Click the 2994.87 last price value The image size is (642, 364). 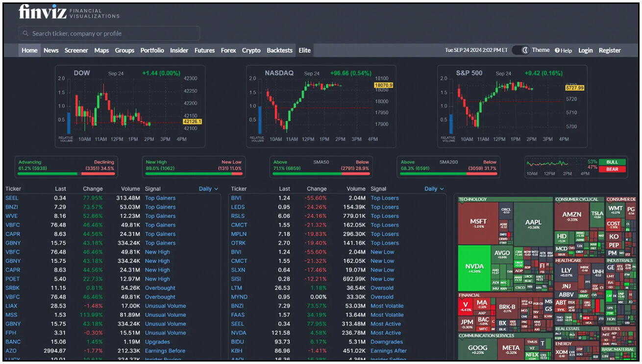click(54, 351)
